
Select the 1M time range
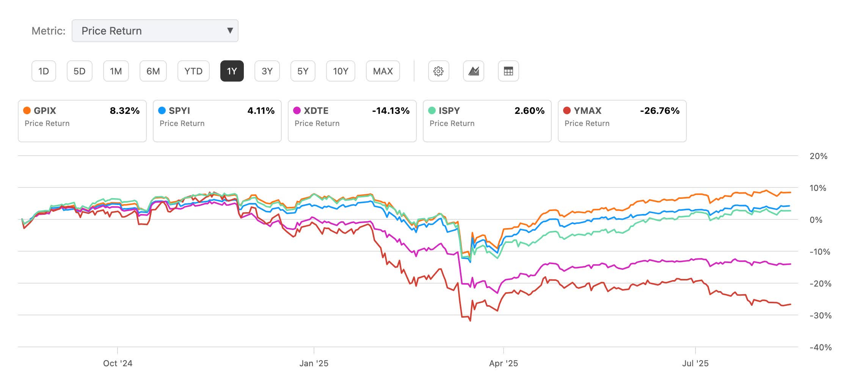click(x=116, y=71)
